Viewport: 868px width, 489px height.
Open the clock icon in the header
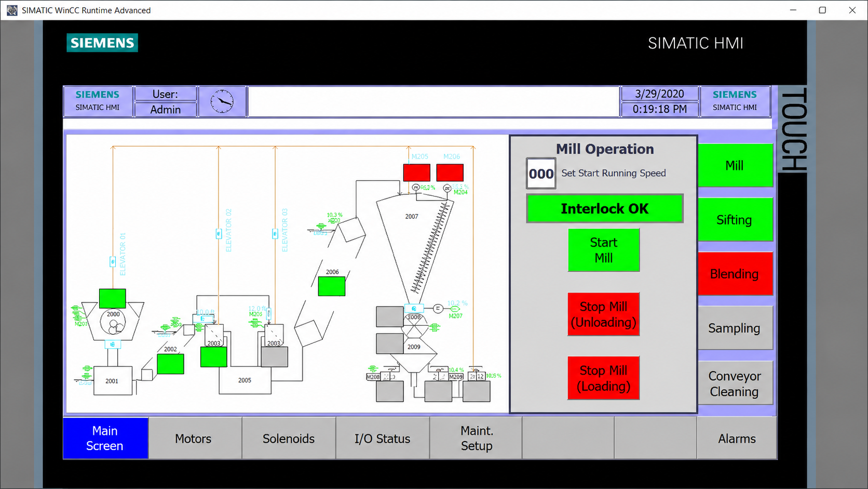point(222,101)
